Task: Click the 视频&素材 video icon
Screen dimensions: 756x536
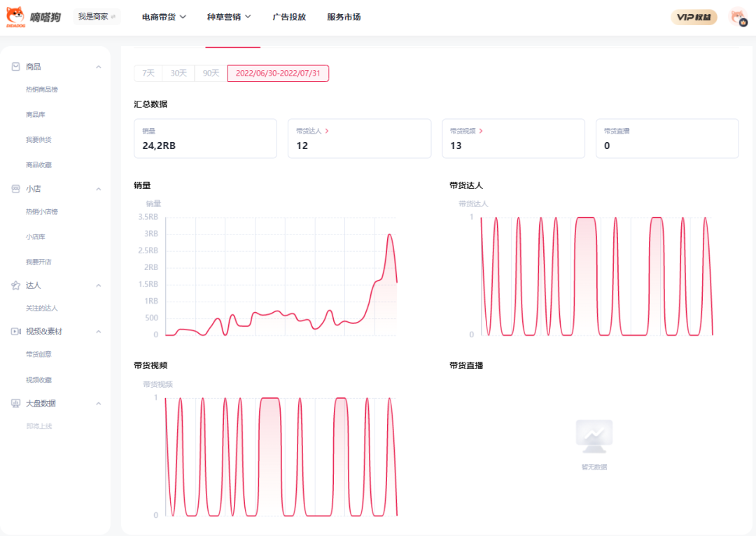Action: click(16, 331)
